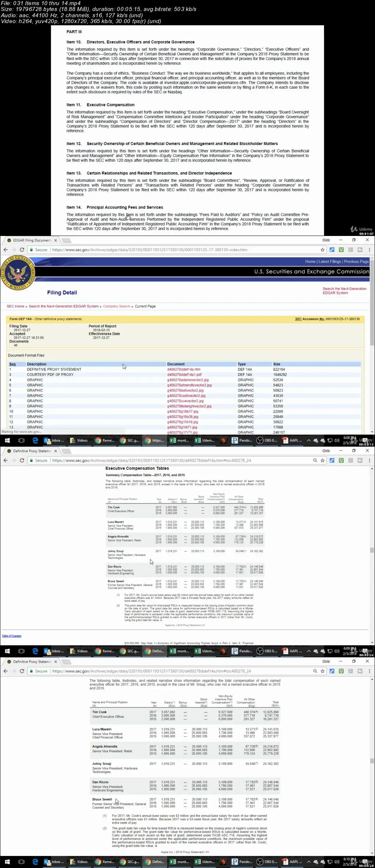Click the size value 822164

coord(279,369)
